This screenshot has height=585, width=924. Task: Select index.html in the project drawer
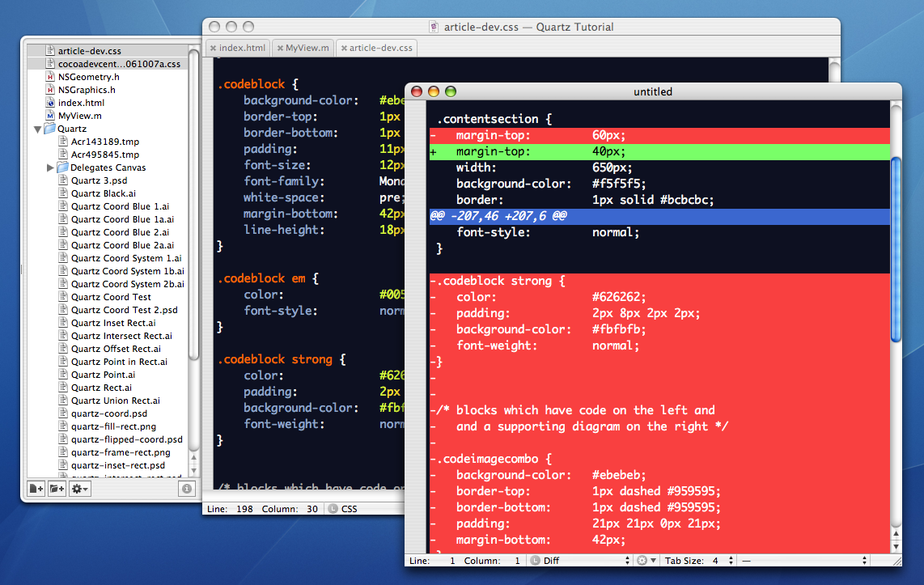tap(82, 103)
